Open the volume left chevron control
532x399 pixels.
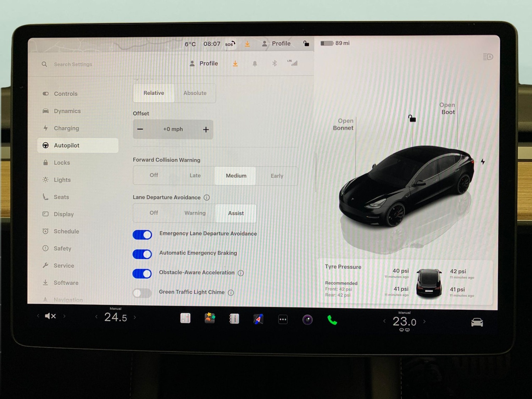(x=38, y=316)
